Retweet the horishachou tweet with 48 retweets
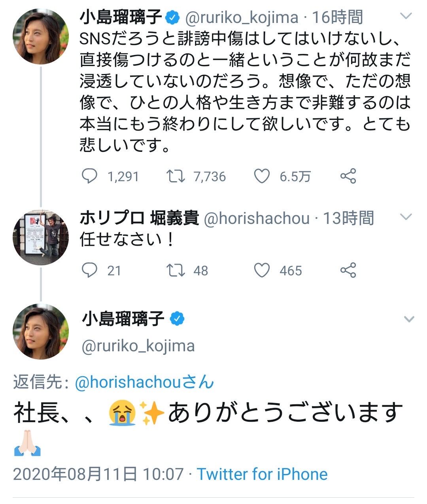The image size is (427, 504). point(175,270)
